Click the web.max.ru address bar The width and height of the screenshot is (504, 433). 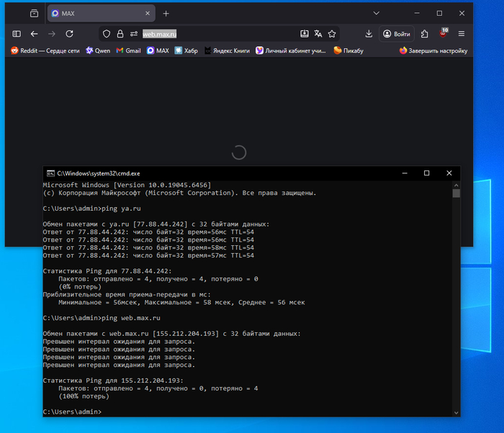point(216,34)
